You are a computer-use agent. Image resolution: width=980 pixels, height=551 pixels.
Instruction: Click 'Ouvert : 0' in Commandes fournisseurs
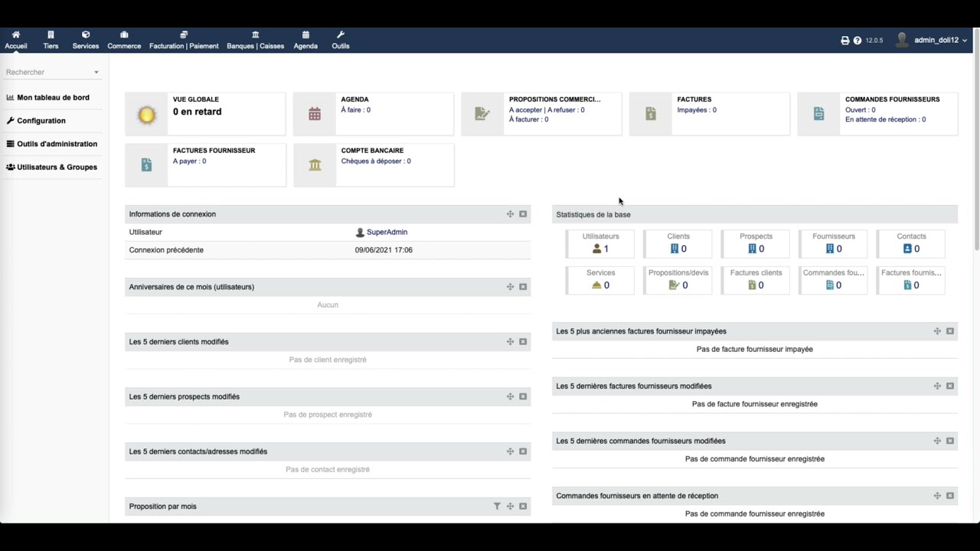tap(861, 110)
